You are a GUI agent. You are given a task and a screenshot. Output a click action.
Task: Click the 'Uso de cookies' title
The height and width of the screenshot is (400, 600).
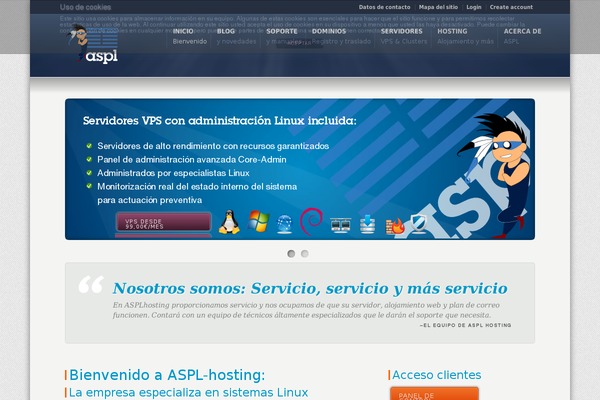pos(85,7)
